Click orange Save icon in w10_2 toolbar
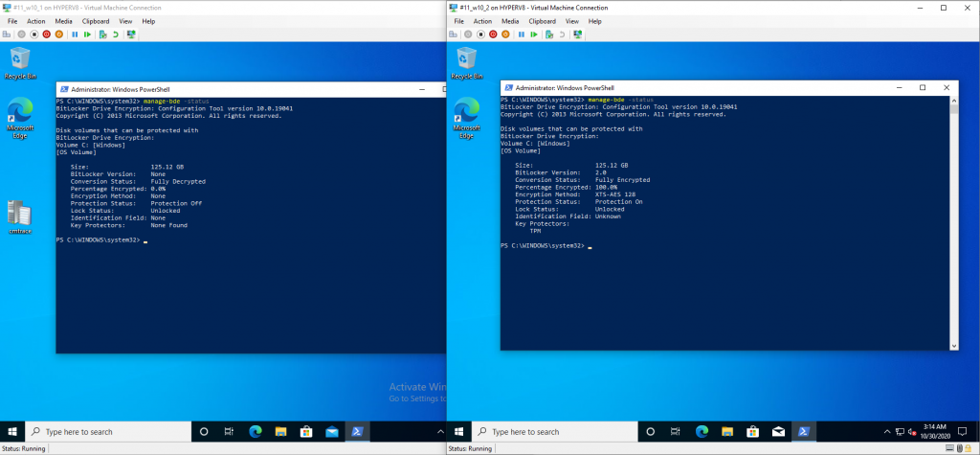This screenshot has height=455, width=980. coord(505,34)
